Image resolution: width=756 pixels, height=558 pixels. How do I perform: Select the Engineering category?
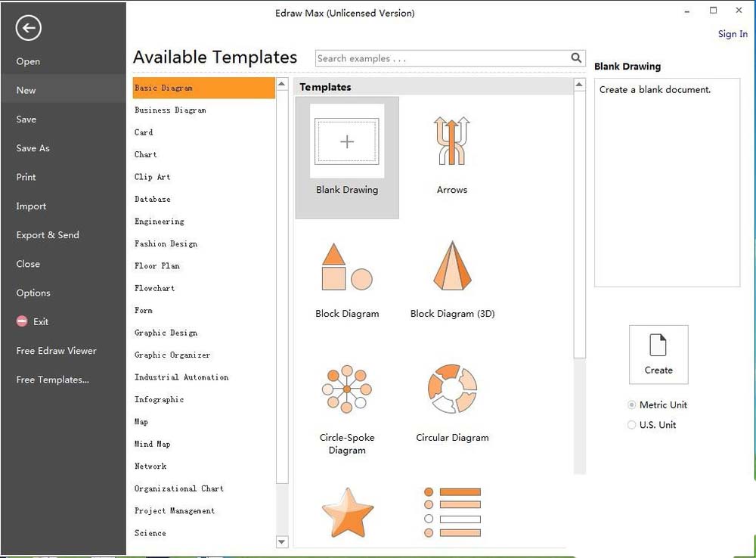(x=159, y=222)
